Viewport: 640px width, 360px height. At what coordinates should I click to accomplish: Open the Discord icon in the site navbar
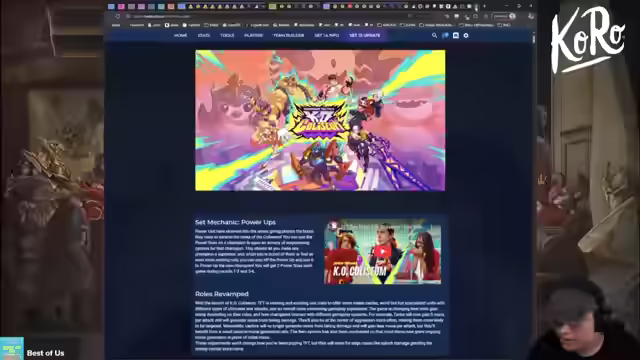point(456,36)
